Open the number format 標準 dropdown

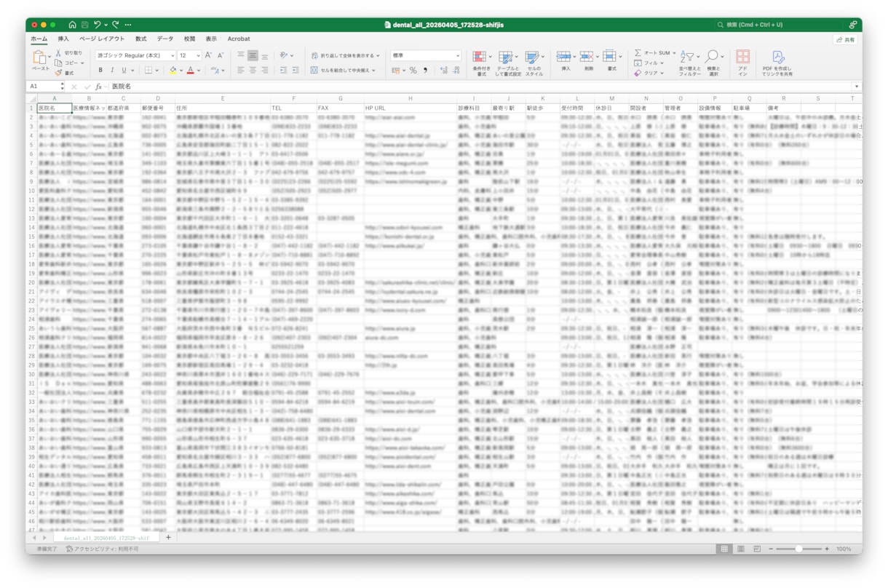[426, 55]
